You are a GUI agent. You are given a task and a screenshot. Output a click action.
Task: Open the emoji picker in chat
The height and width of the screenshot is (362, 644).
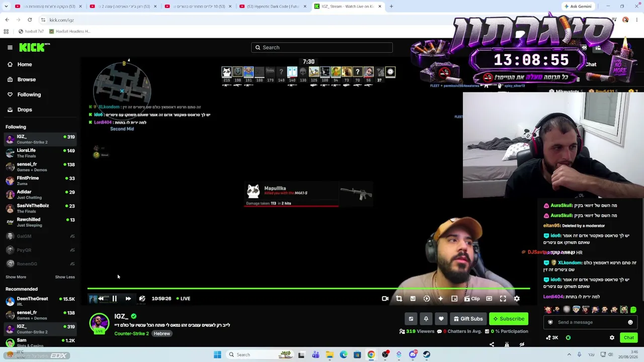click(x=630, y=322)
